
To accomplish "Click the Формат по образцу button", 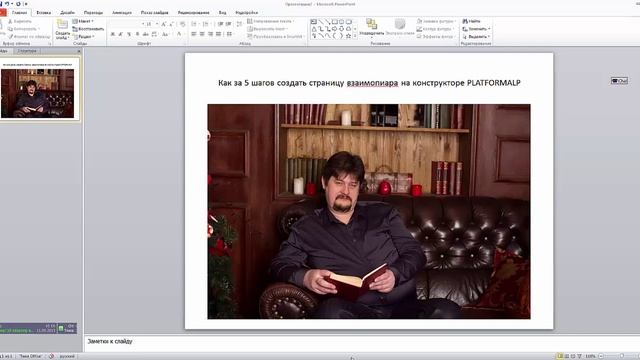I will tap(29, 37).
